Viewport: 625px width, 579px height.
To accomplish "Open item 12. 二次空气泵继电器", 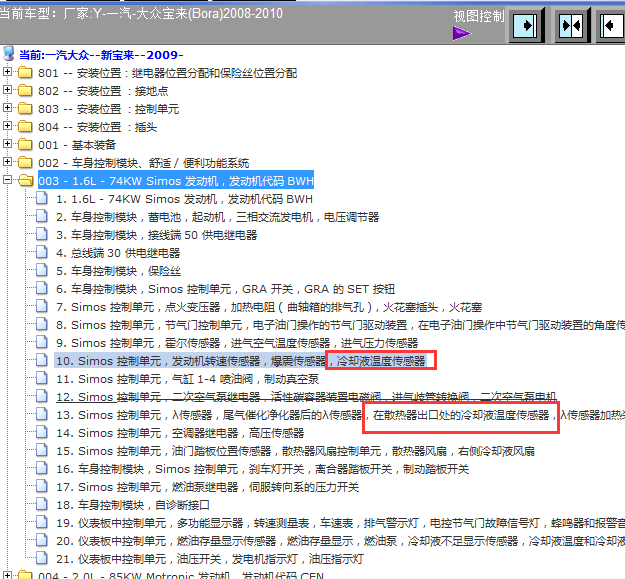I will (x=306, y=396).
